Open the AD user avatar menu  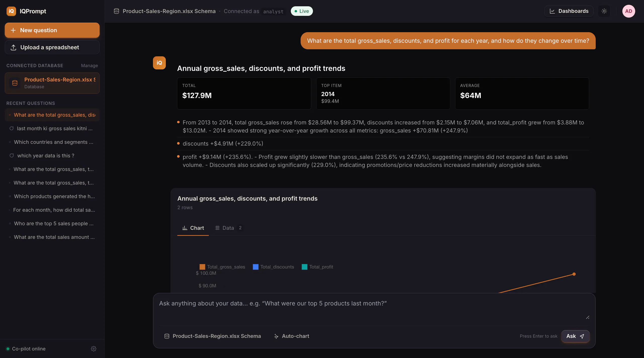(x=629, y=11)
